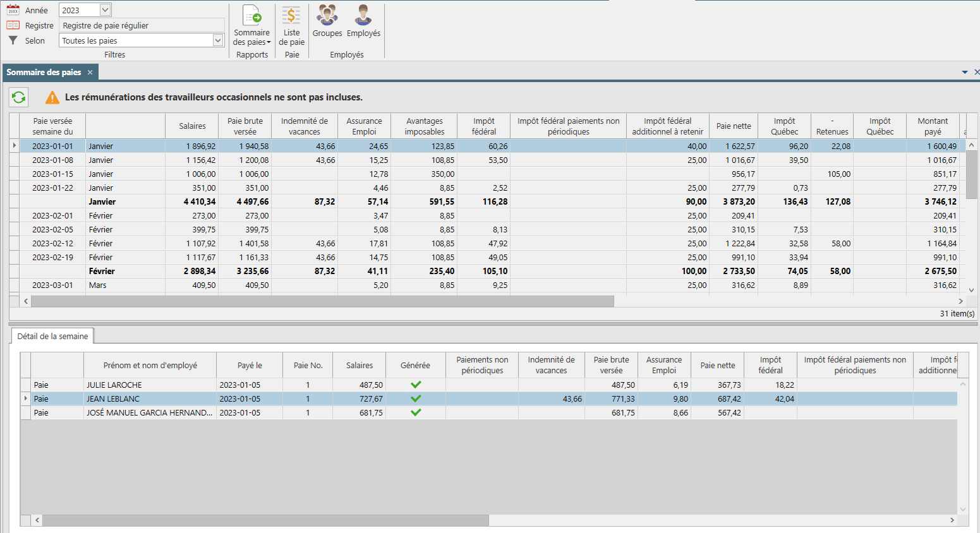Sort by Prénom et nom d'employé column

(x=150, y=366)
